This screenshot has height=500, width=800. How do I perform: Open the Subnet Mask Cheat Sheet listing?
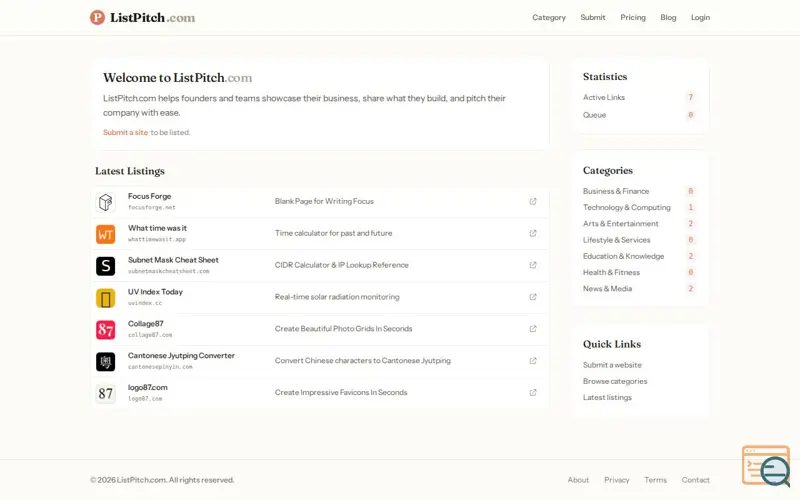173,260
